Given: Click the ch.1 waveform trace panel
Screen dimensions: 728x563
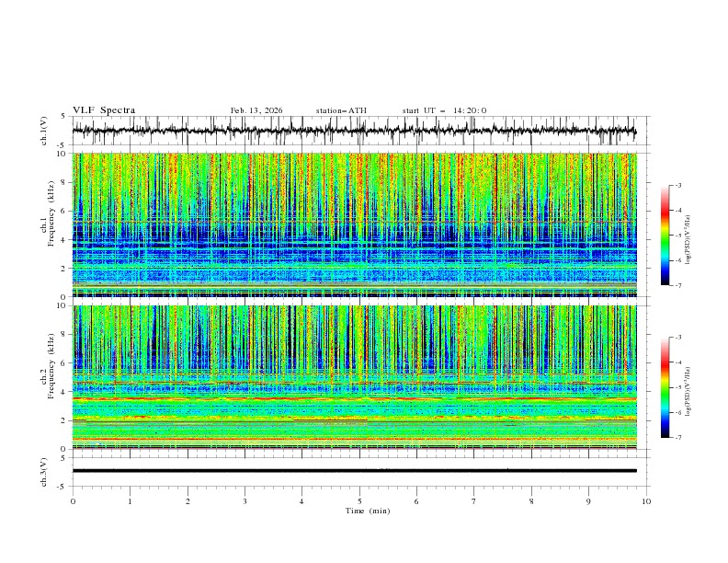Looking at the screenshot, I should [358, 132].
